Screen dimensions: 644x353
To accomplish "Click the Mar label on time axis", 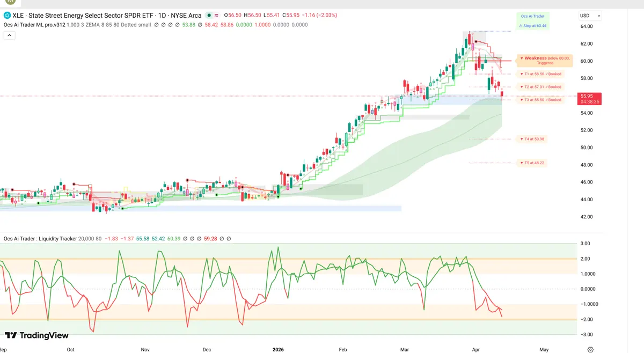I will pyautogui.click(x=405, y=349).
